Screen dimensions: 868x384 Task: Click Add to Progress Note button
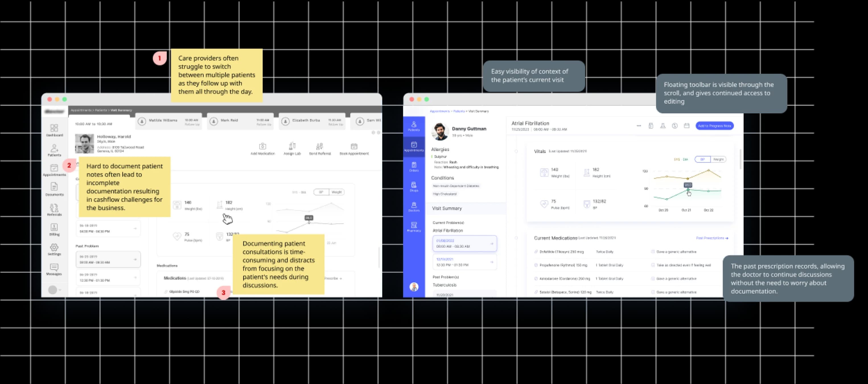(714, 126)
